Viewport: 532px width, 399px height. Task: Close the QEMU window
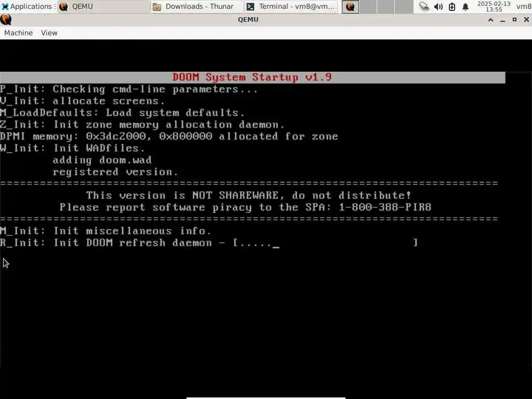click(526, 20)
